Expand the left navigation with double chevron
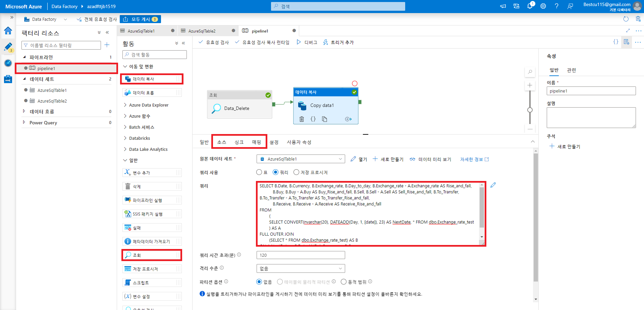The height and width of the screenshot is (310, 644). [12, 17]
